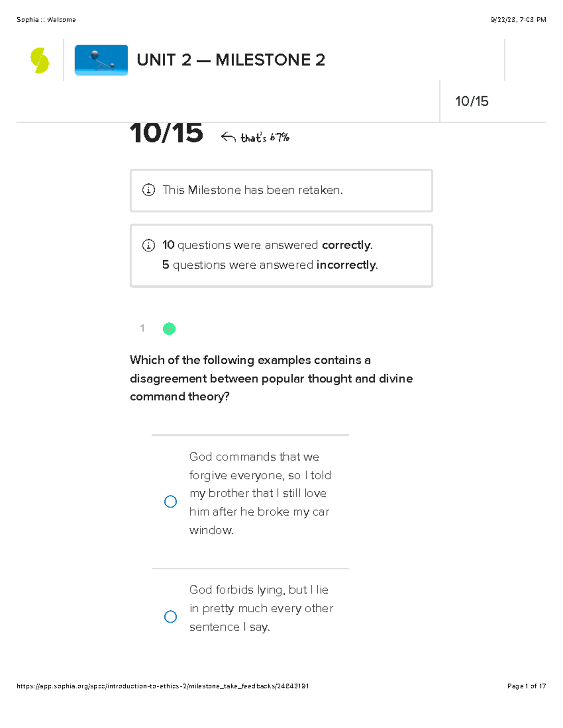Click the 'Sophia :: Welcome' page title
Viewport: 563px width, 728px height.
coord(46,20)
